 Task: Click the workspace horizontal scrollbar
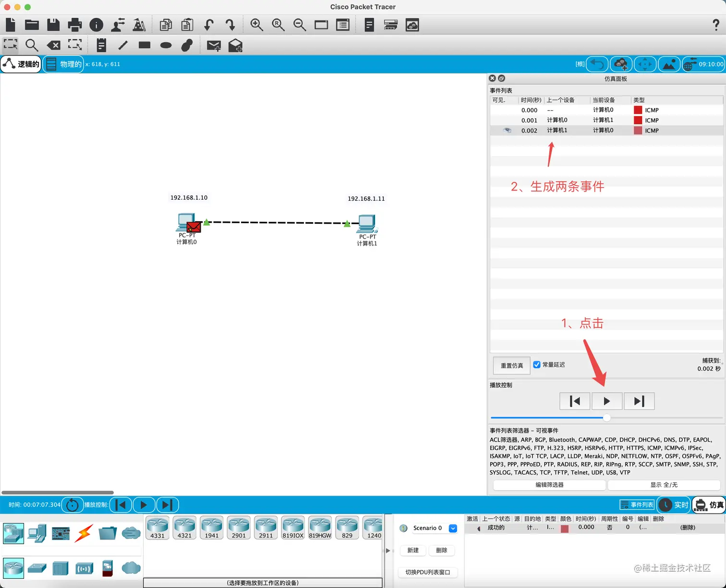(x=58, y=492)
